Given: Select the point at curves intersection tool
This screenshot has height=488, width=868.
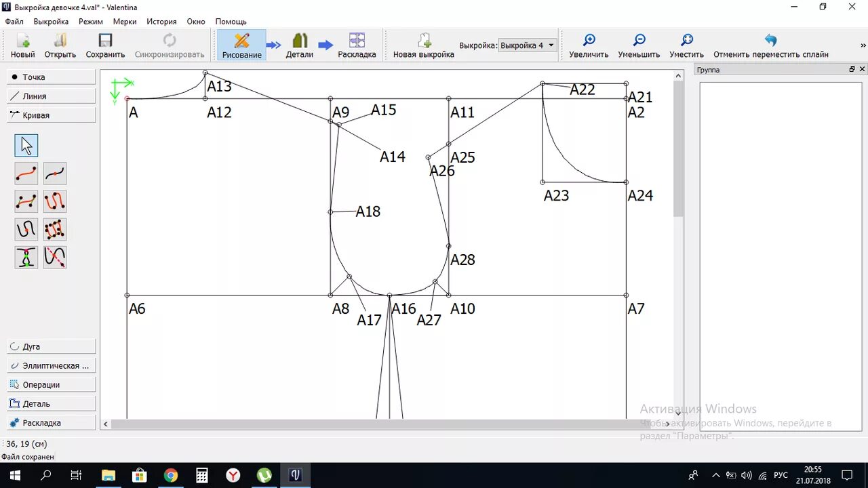Looking at the screenshot, I should tap(26, 258).
